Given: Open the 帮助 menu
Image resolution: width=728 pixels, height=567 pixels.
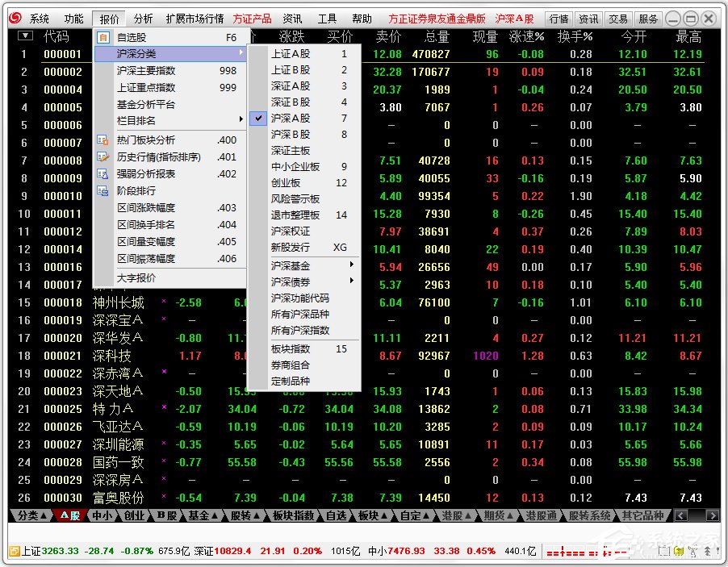Looking at the screenshot, I should click(362, 19).
